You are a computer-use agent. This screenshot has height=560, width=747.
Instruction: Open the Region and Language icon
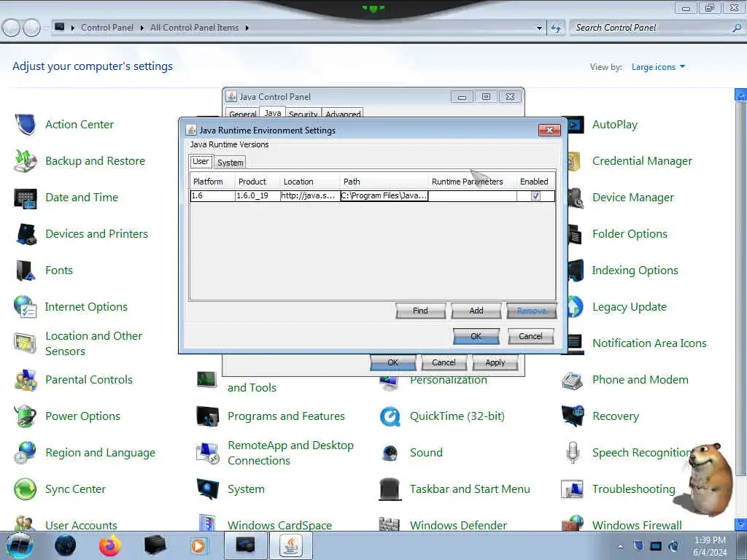tap(25, 453)
